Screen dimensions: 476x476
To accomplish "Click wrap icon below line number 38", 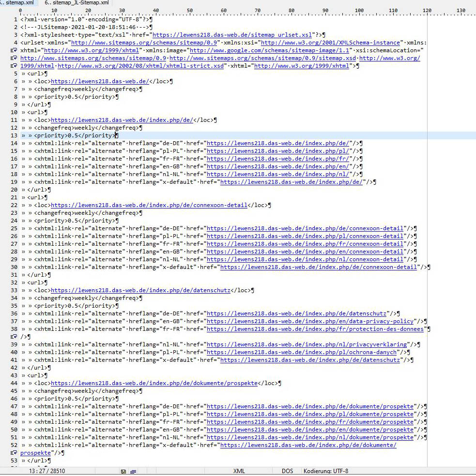I will tap(14, 337).
